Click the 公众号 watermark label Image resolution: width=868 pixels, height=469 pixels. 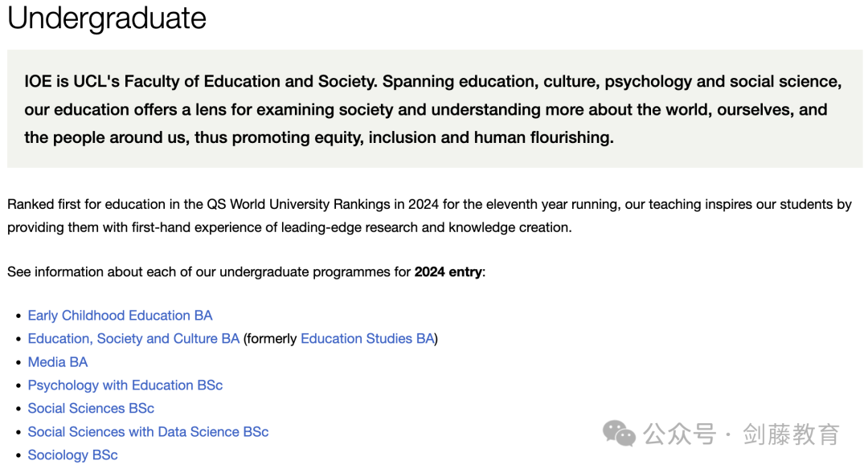[x=679, y=434]
